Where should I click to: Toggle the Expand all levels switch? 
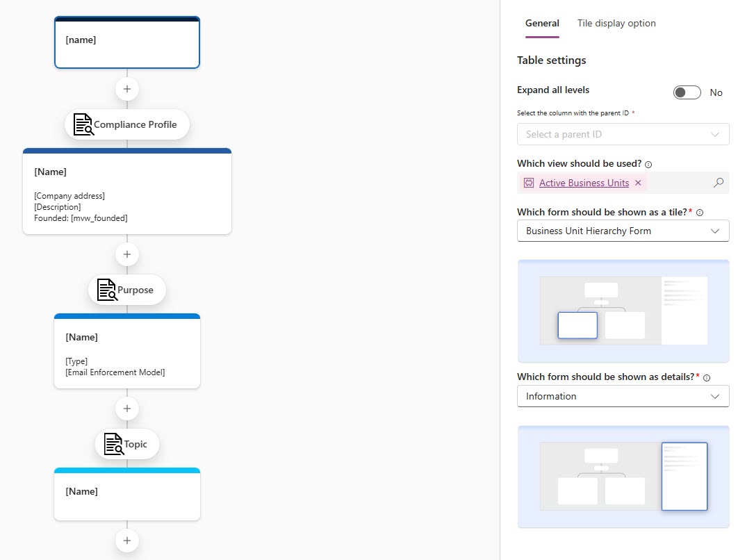tap(687, 92)
